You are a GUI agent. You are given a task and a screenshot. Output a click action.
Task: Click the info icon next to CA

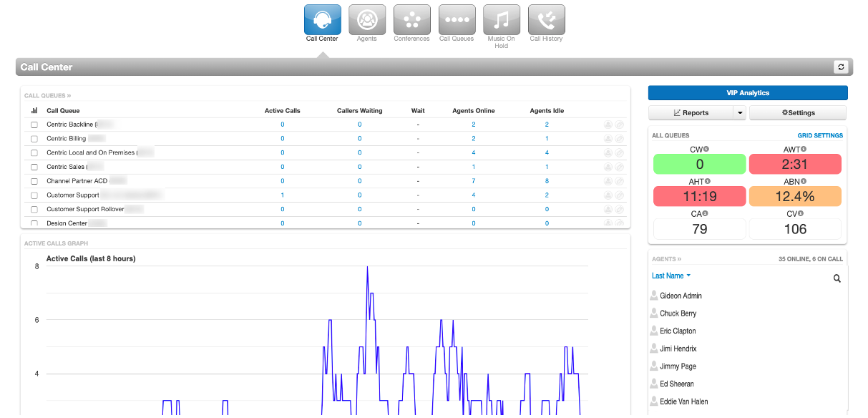[x=705, y=213]
